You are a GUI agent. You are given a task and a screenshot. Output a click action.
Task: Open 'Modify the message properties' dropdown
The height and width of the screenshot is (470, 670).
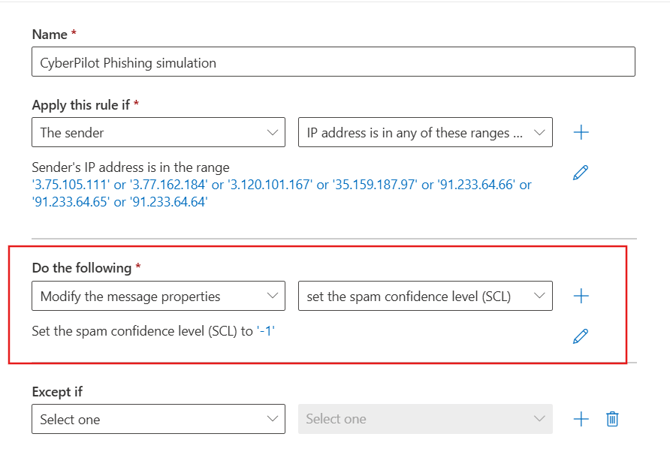point(158,296)
